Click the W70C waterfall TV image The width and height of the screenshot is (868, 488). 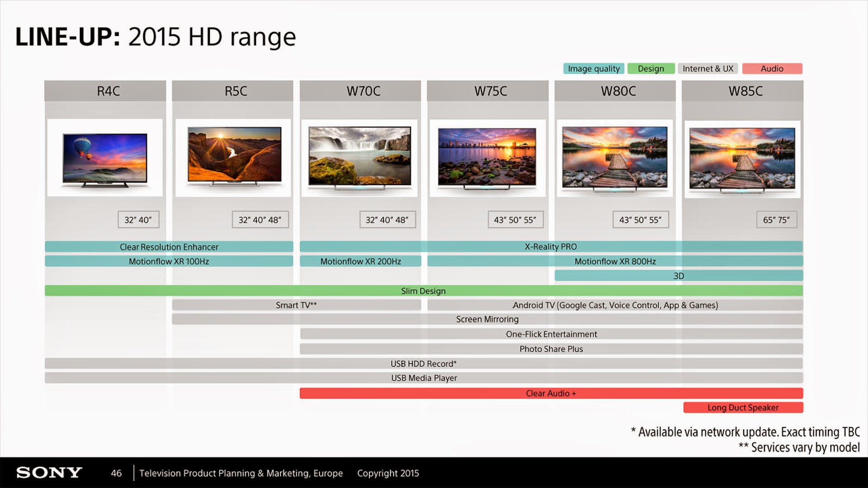359,158
